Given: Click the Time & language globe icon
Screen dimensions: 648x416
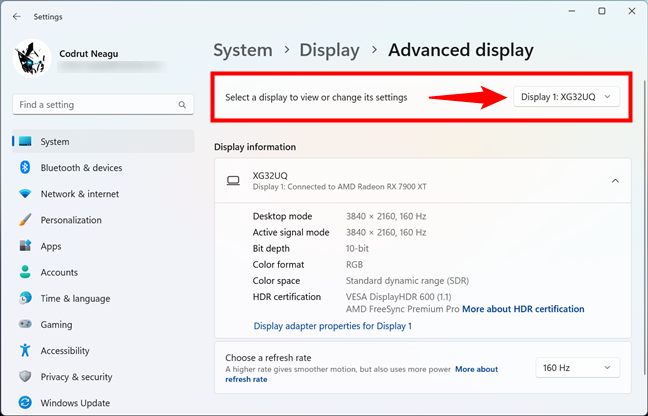Looking at the screenshot, I should [x=25, y=298].
